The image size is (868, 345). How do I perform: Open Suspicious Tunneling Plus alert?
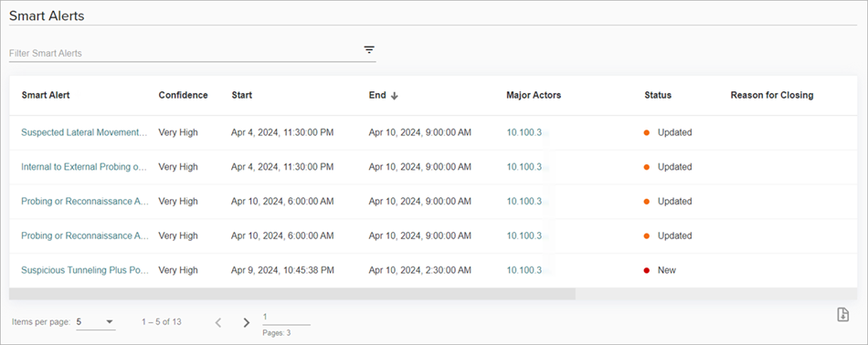(85, 270)
